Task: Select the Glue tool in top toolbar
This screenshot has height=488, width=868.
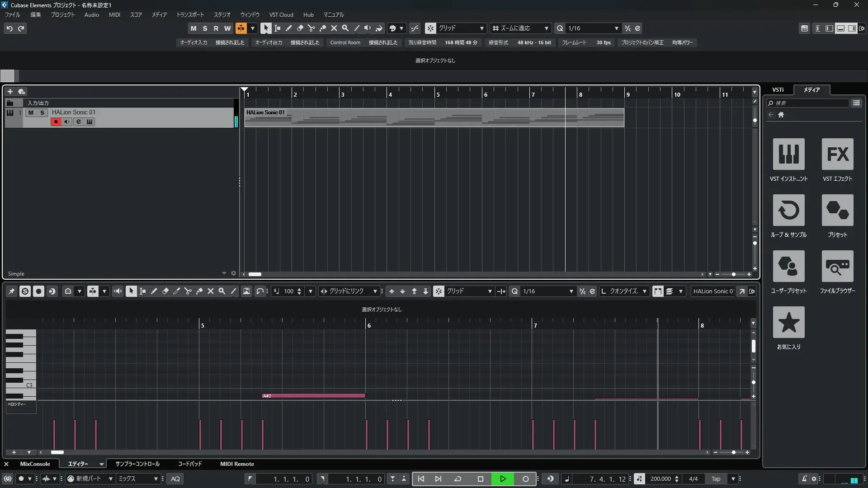Action: [x=322, y=28]
